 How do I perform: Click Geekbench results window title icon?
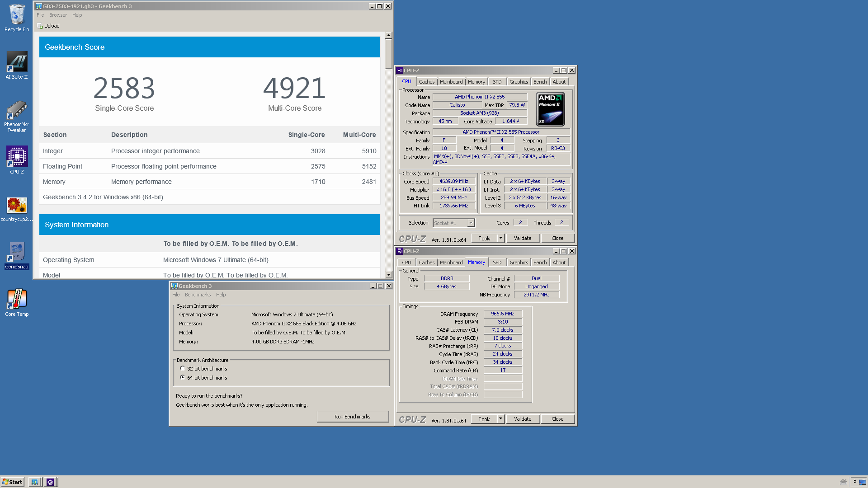(39, 6)
